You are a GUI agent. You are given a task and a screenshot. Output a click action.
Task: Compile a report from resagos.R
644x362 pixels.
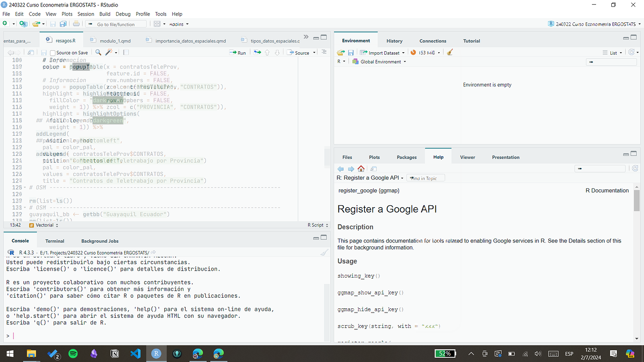click(125, 52)
